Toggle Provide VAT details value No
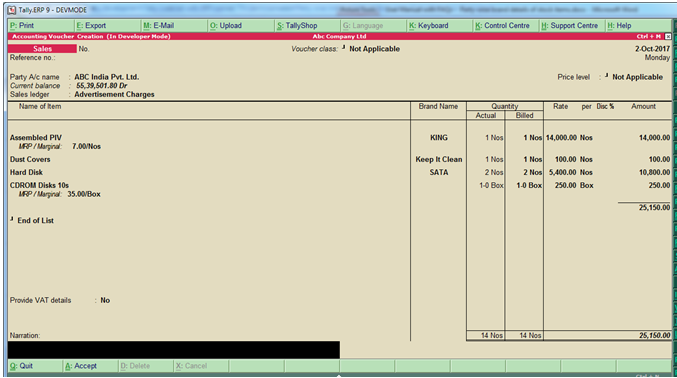 coord(105,300)
